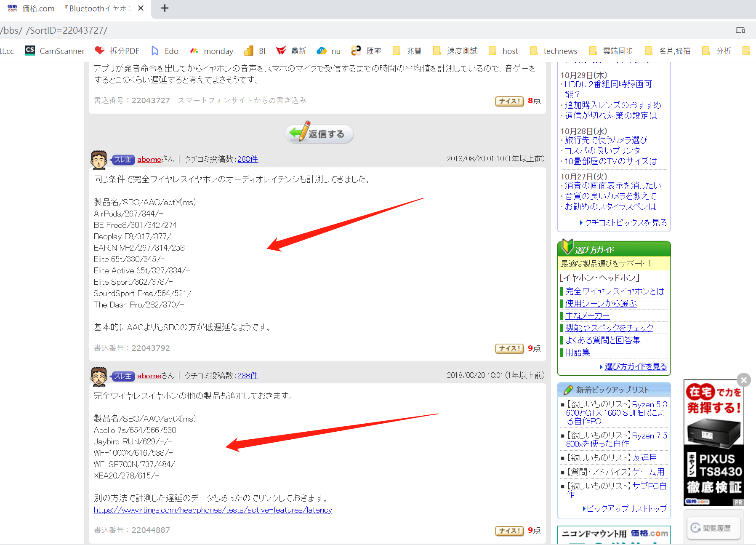Open 機能やスペックをチェック guide
The image size is (756, 545).
point(609,328)
